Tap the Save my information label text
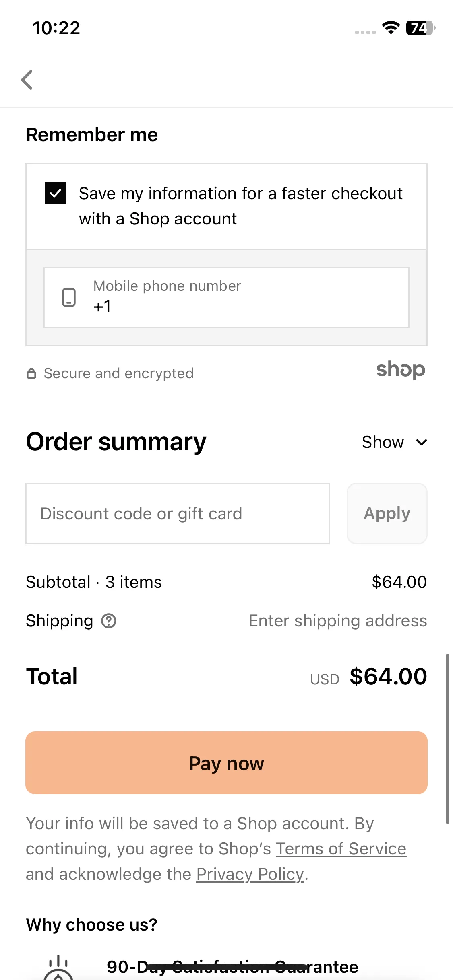Image resolution: width=453 pixels, height=980 pixels. (x=240, y=206)
